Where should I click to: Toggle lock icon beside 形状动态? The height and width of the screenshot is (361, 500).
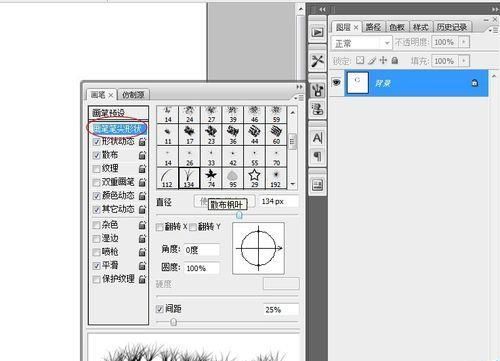pyautogui.click(x=142, y=142)
